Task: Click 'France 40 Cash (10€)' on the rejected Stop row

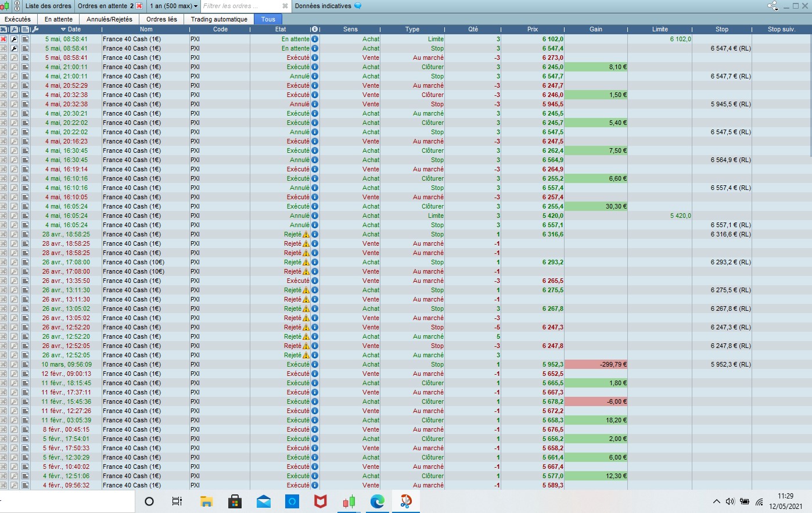Action: pyautogui.click(x=134, y=262)
